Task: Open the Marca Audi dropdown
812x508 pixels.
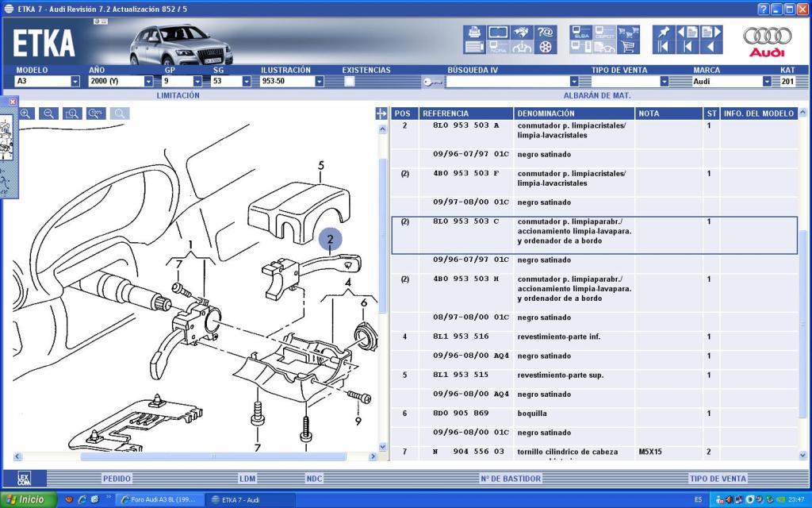Action: tap(767, 82)
